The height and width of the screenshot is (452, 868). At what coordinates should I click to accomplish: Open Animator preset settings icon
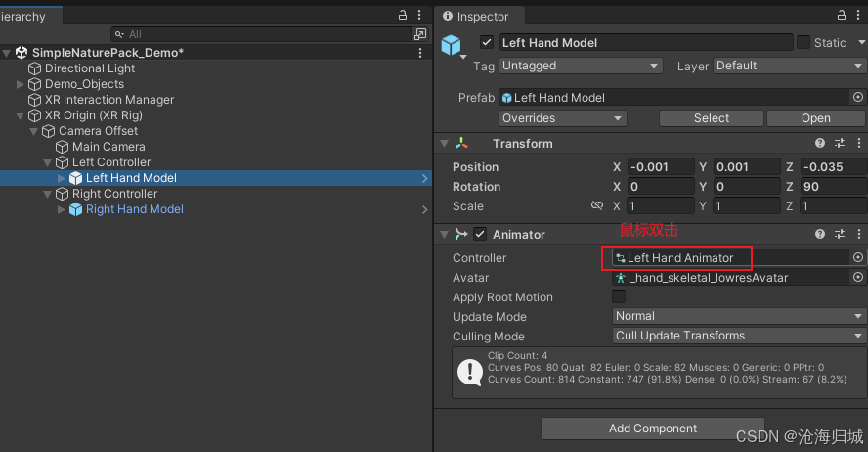[x=840, y=234]
